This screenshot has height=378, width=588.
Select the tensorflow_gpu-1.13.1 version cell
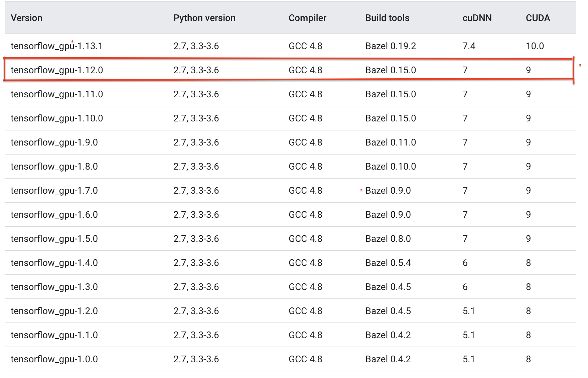click(x=56, y=46)
